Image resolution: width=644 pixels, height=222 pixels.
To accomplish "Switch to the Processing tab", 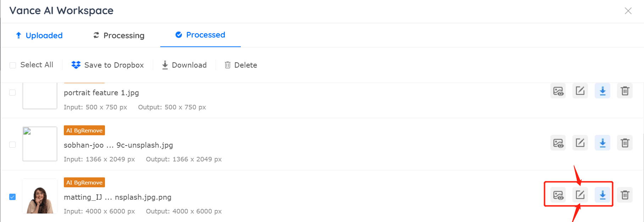I will 119,35.
